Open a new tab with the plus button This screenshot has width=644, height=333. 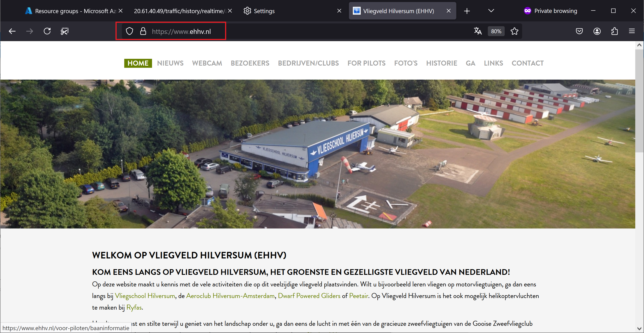coord(467,11)
